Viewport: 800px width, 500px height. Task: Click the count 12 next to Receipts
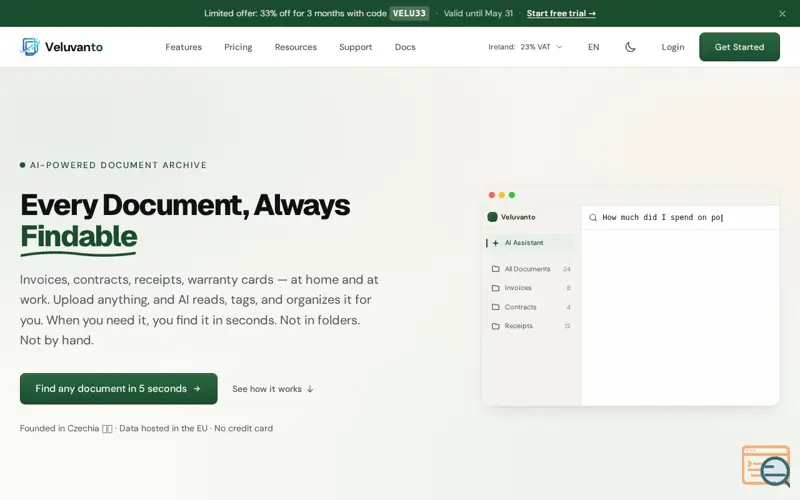567,326
